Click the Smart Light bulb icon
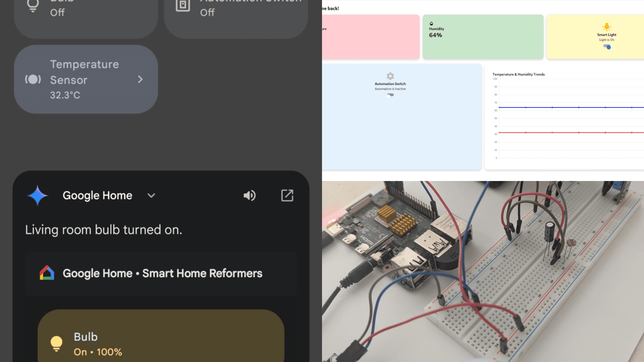644x362 pixels. coord(606,27)
